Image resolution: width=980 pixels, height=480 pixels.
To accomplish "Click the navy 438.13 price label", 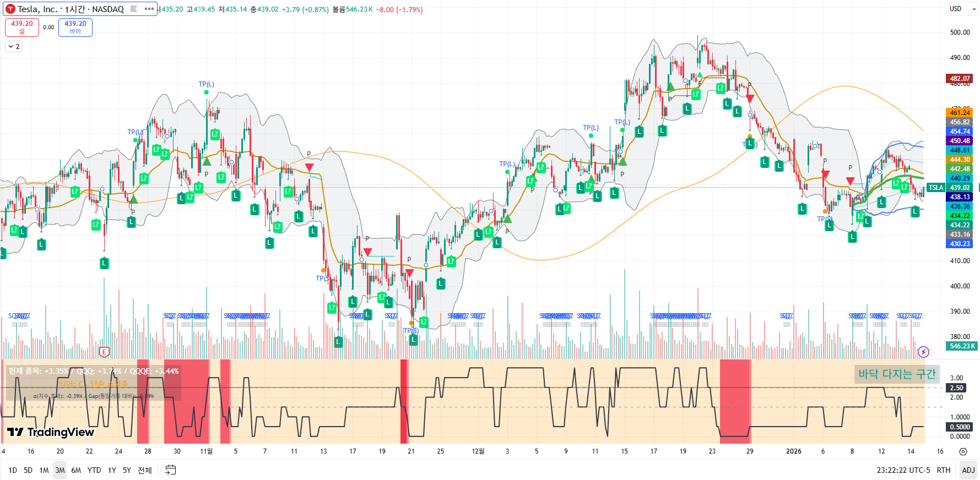I will point(960,197).
